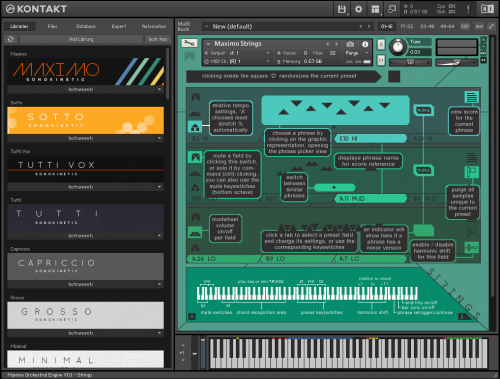
Task: Select the E10 HI phrase tab
Action: click(372, 139)
